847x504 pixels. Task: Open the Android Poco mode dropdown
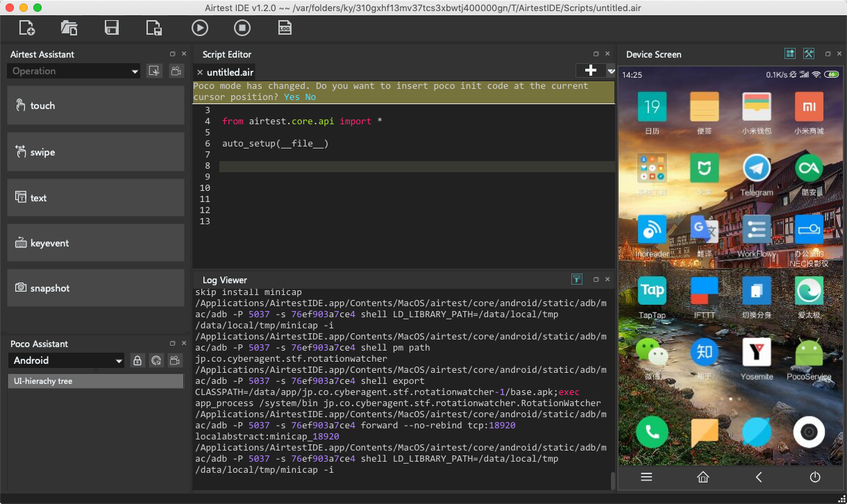pyautogui.click(x=66, y=360)
